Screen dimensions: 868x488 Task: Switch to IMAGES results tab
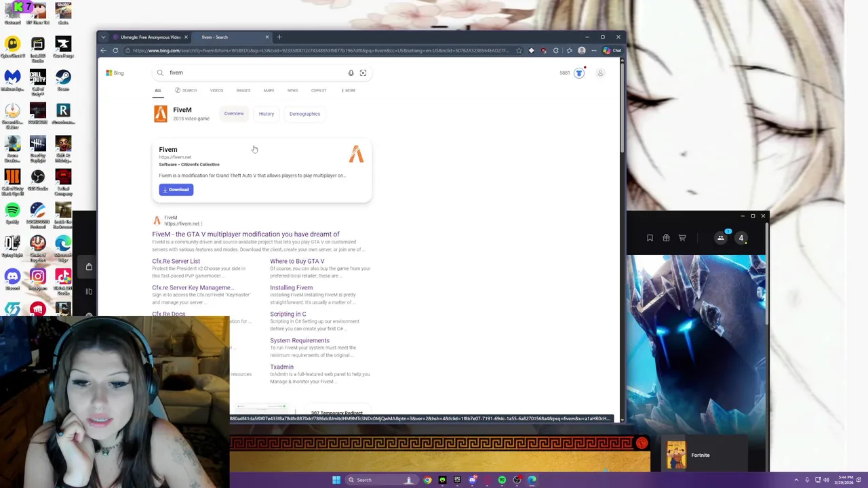(x=243, y=90)
